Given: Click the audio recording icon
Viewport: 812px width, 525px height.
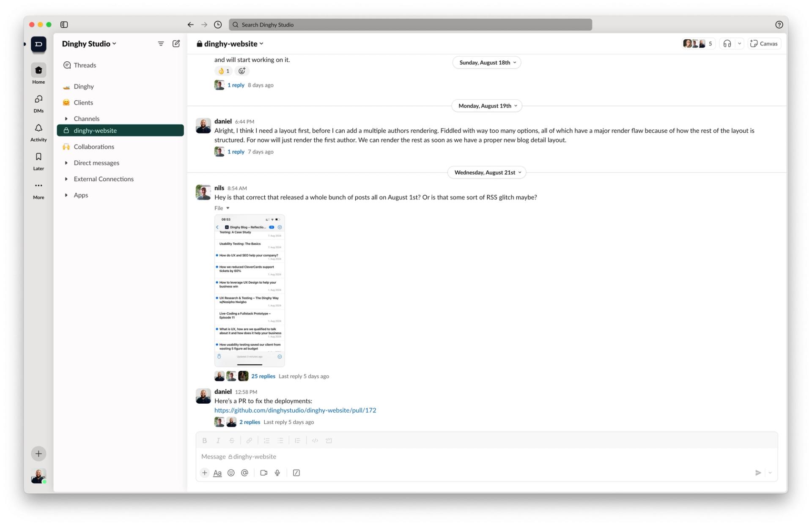Looking at the screenshot, I should (x=277, y=473).
